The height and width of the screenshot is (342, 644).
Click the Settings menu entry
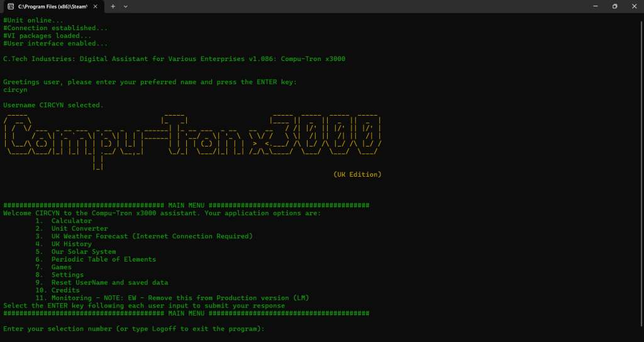[67, 275]
